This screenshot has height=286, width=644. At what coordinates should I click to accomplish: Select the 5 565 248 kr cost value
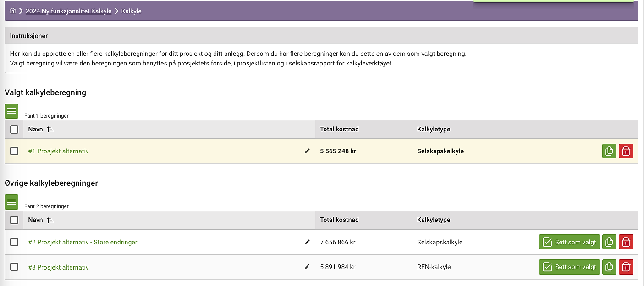(x=338, y=151)
